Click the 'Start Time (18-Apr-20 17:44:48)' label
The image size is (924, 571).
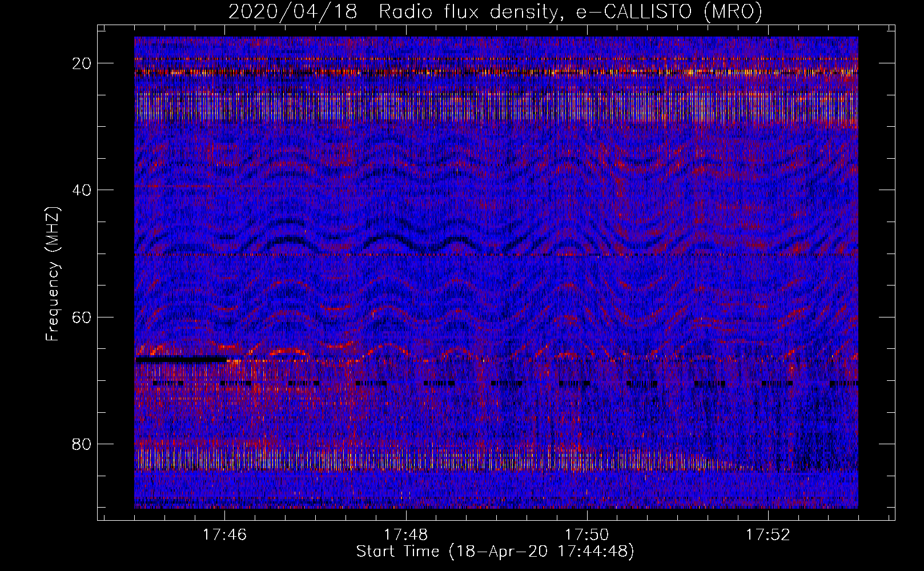point(495,552)
